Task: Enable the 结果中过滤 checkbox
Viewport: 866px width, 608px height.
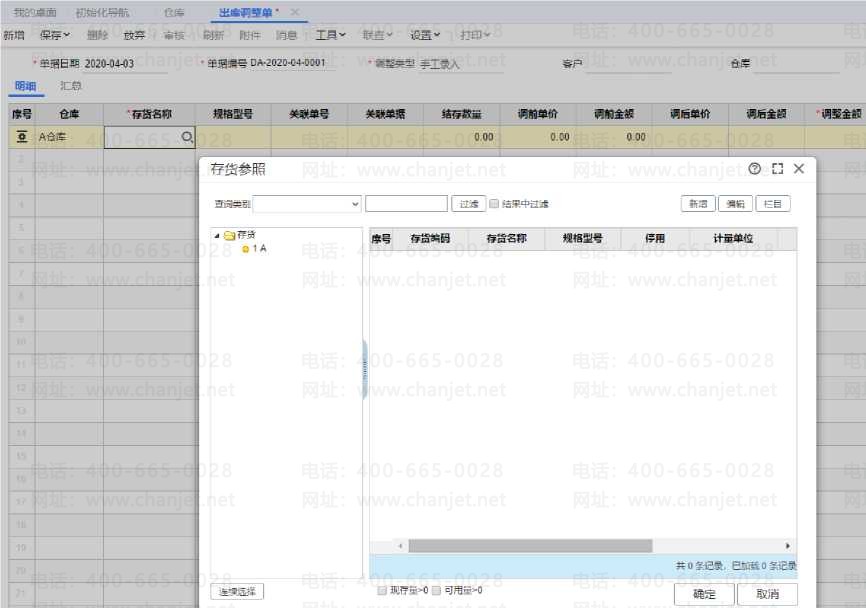Action: (x=494, y=204)
